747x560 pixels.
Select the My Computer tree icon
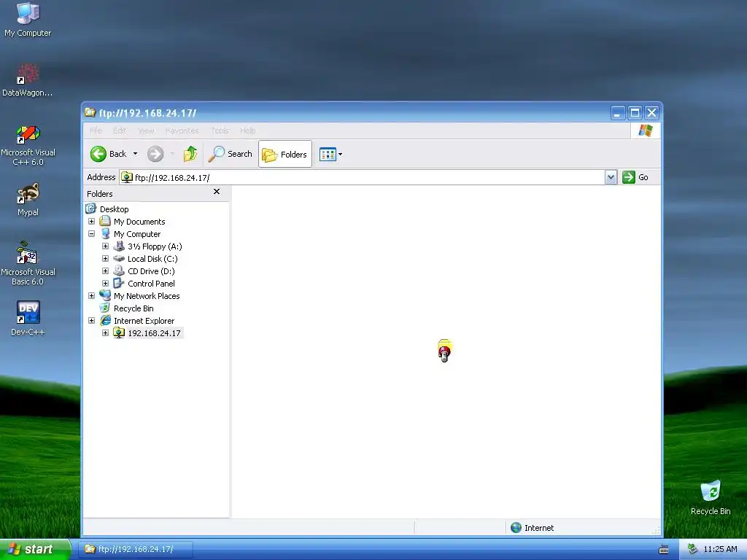[105, 234]
